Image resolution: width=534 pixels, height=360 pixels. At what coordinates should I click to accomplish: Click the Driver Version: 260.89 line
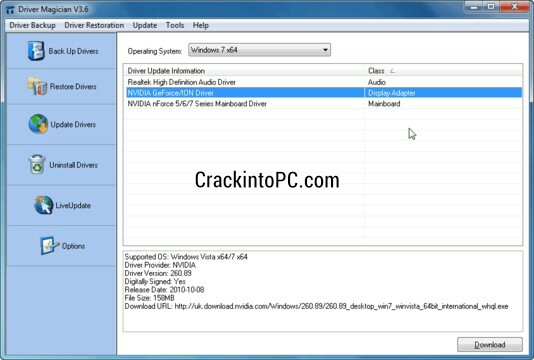[158, 273]
